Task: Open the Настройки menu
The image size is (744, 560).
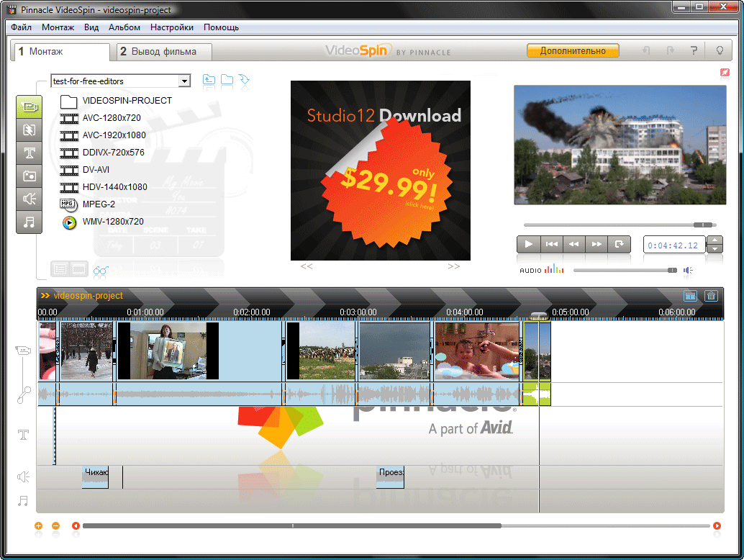Action: (x=172, y=27)
